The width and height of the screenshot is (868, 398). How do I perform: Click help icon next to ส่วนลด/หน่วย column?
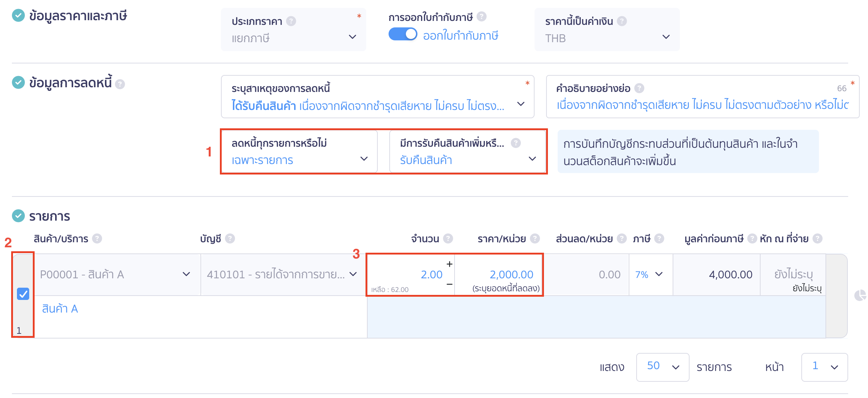point(622,238)
